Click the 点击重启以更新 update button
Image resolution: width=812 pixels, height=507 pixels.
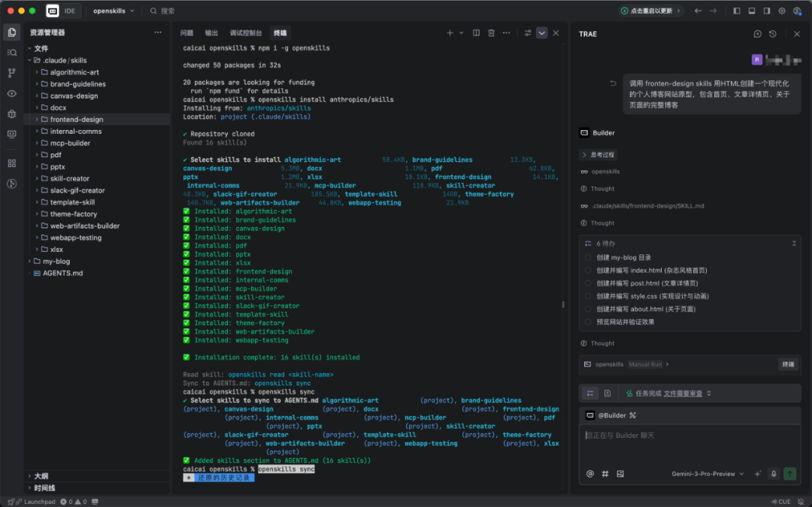pyautogui.click(x=651, y=11)
